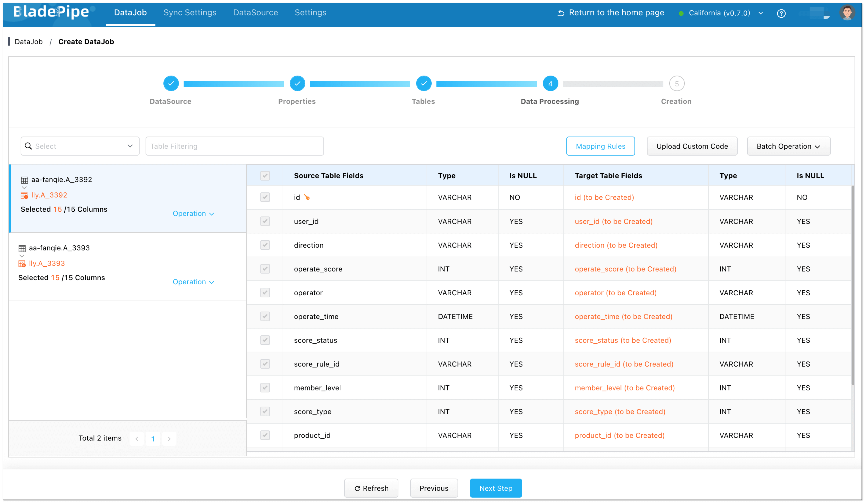Viewport: 866px width, 504px height.
Task: Open the Operation menu for aa-fanqie.A_3393
Action: click(193, 282)
